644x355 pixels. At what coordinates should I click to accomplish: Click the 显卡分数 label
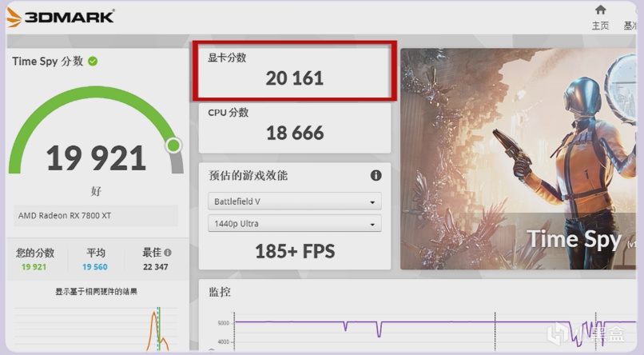[227, 58]
